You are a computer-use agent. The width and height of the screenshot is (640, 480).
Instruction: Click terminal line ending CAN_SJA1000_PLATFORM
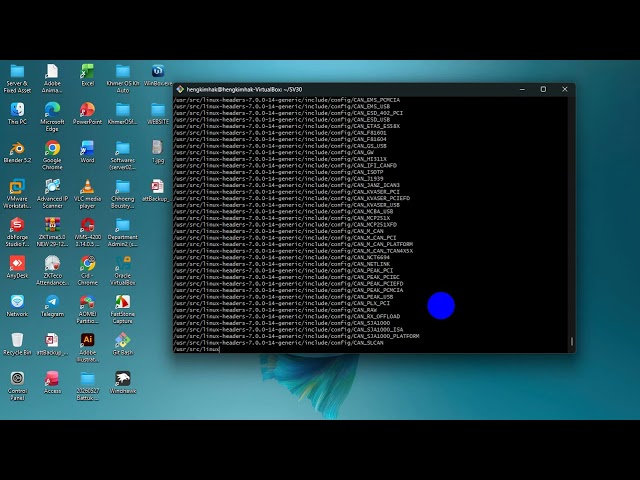tap(296, 336)
